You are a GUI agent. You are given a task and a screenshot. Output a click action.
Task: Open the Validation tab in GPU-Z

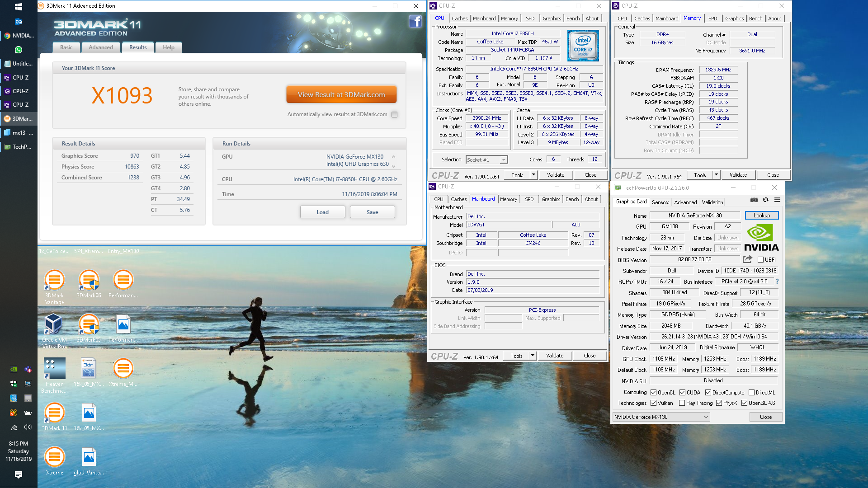[x=712, y=202]
